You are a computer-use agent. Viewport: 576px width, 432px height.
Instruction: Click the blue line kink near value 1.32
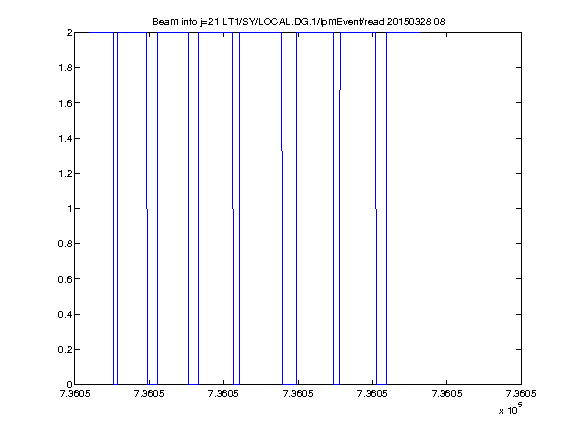tap(282, 151)
